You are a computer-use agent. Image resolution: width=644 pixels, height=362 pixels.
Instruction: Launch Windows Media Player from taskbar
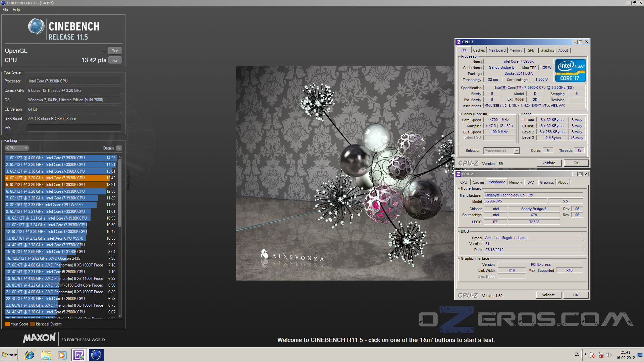click(x=62, y=355)
